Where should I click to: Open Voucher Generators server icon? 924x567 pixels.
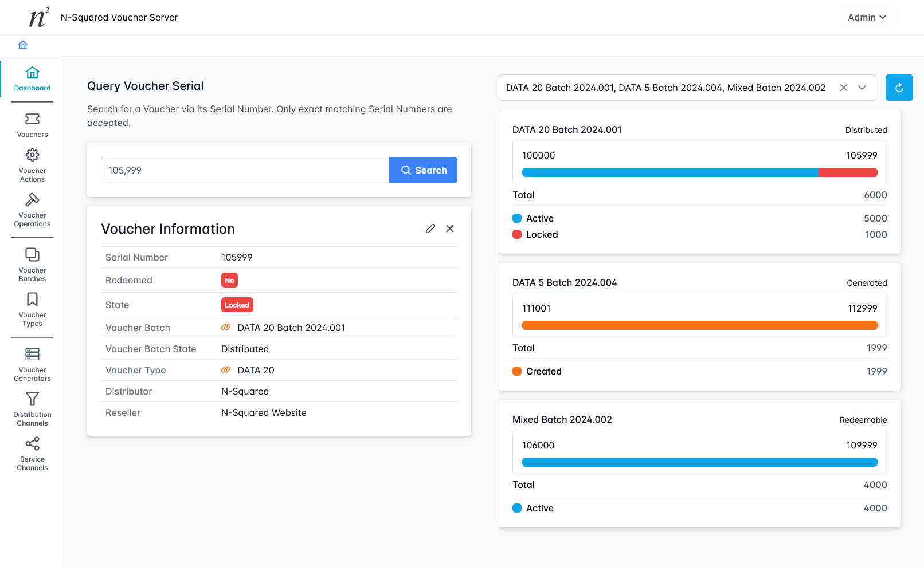[x=32, y=355]
